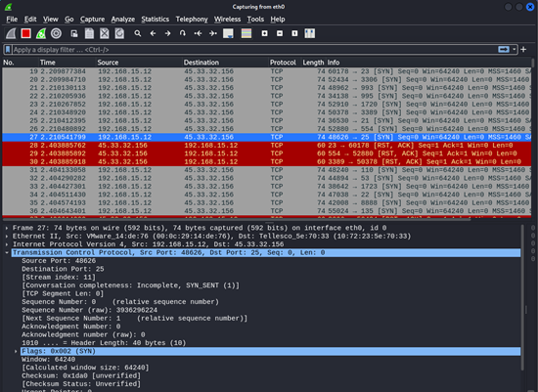Viewport: 538px width, 392px height.
Task: Click Sequence Number (raw): 3936296224
Action: pyautogui.click(x=90, y=310)
